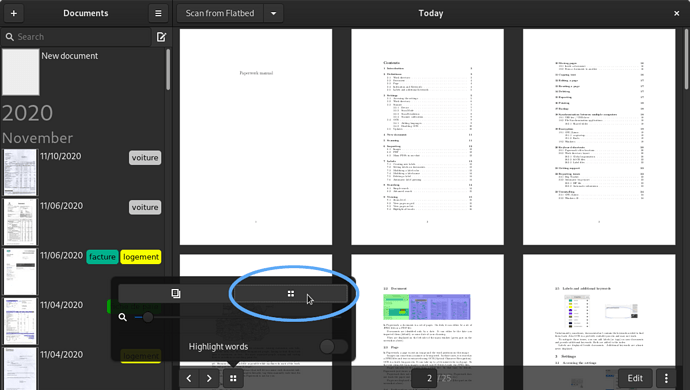Click the layout grid button in the bottom bar
The image size is (690, 390).
[233, 378]
